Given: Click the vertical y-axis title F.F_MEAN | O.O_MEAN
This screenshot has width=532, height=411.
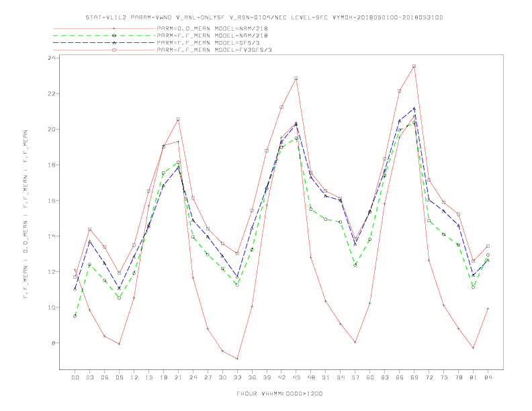Looking at the screenshot, I should [x=26, y=214].
